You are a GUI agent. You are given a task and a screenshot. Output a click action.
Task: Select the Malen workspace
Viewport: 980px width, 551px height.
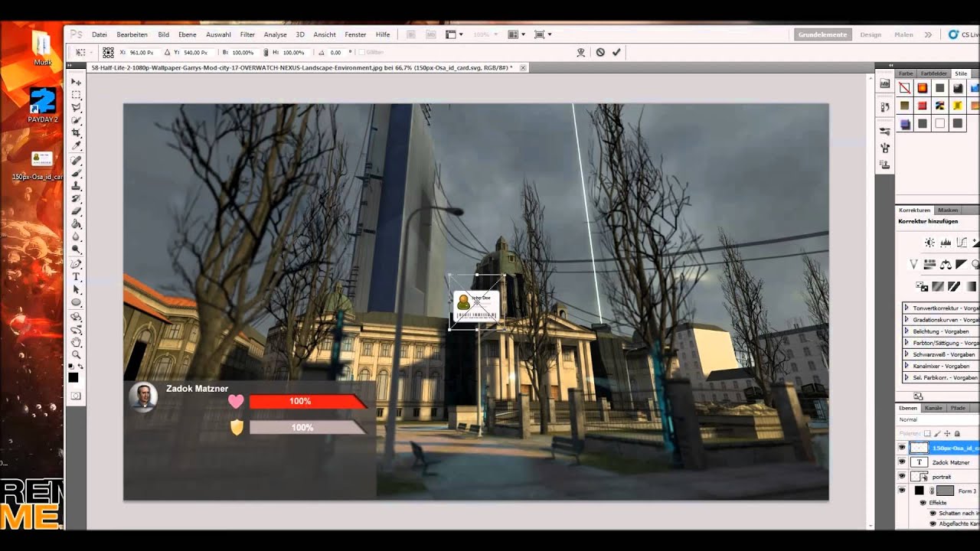pyautogui.click(x=903, y=34)
